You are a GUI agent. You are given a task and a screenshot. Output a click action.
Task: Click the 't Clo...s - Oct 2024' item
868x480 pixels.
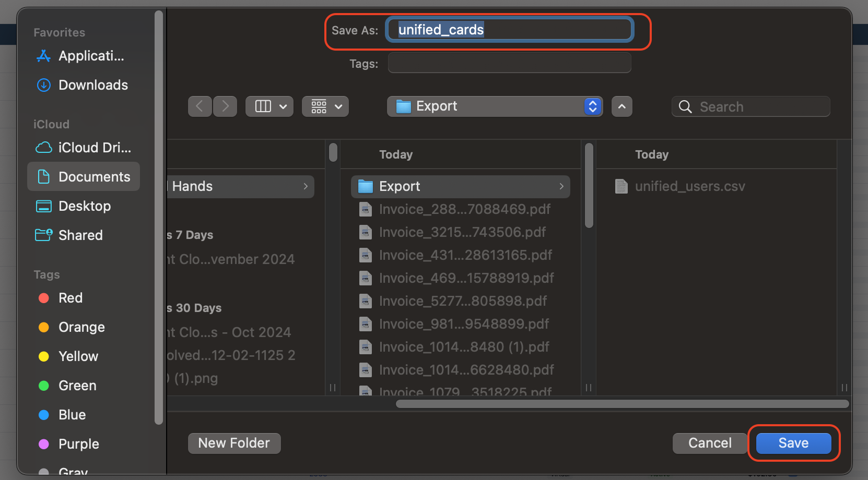[229, 332]
